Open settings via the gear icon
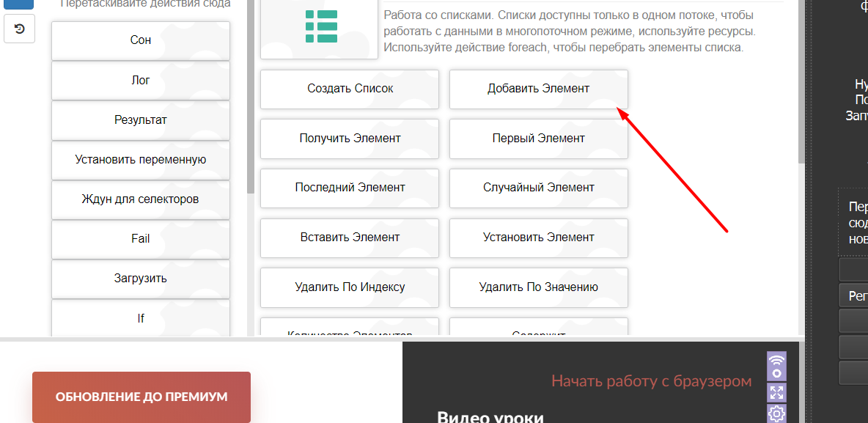The height and width of the screenshot is (423, 868). [776, 414]
